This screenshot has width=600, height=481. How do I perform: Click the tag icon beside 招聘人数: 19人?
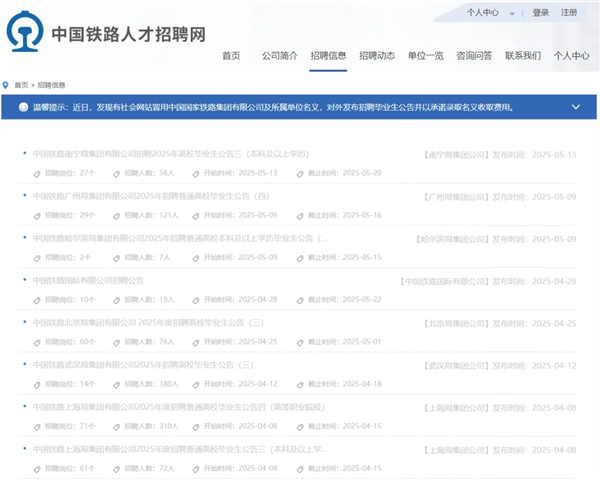[116, 300]
